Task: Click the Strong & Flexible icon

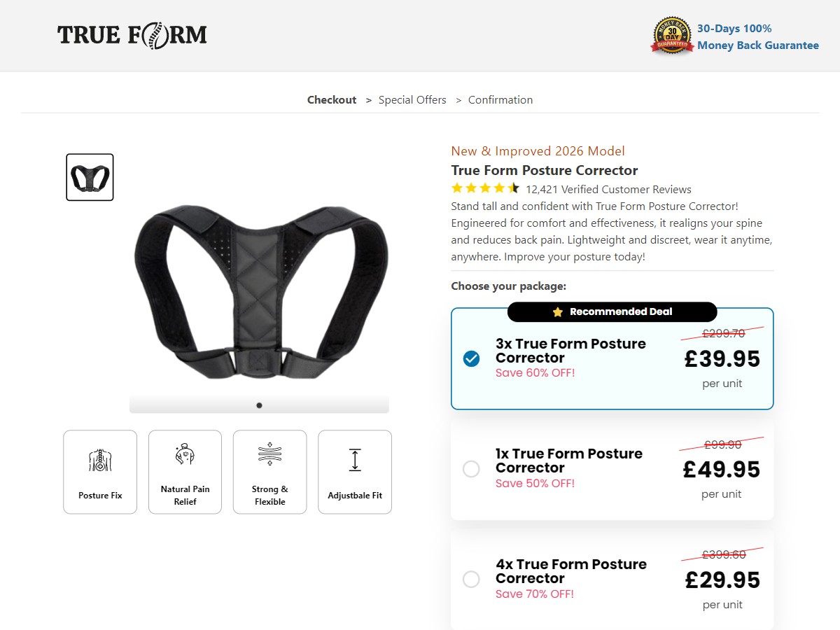Action: [269, 455]
